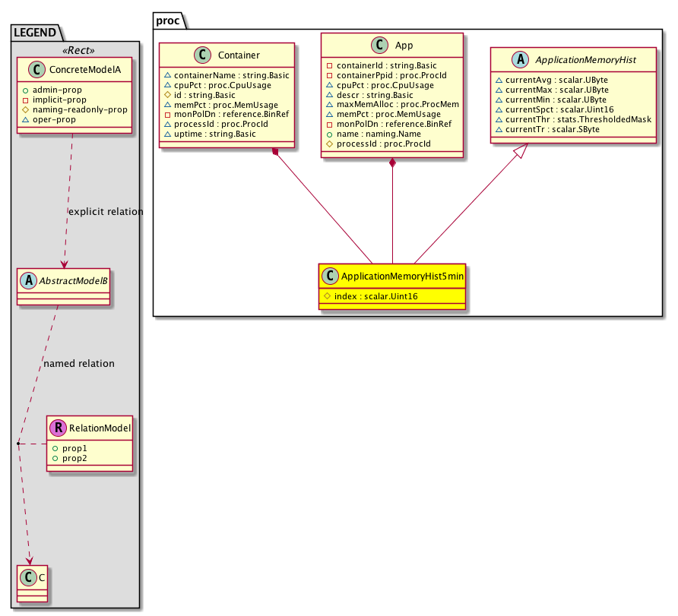This screenshot has width=678, height=616.
Task: Click the AbstractModelB abstract icon
Action: point(29,280)
